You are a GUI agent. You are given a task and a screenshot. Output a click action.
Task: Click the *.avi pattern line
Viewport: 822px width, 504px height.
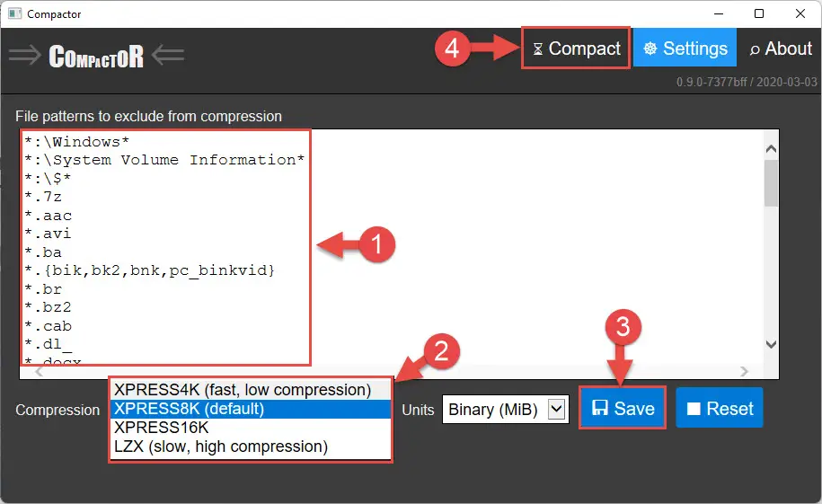tap(48, 234)
